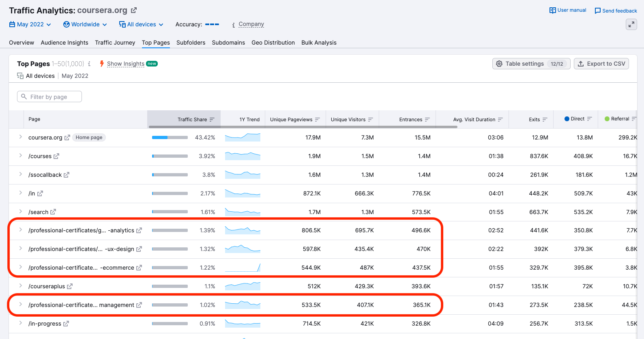Click the coursera.org 1Y trend chart
This screenshot has height=339, width=644.
point(243,137)
